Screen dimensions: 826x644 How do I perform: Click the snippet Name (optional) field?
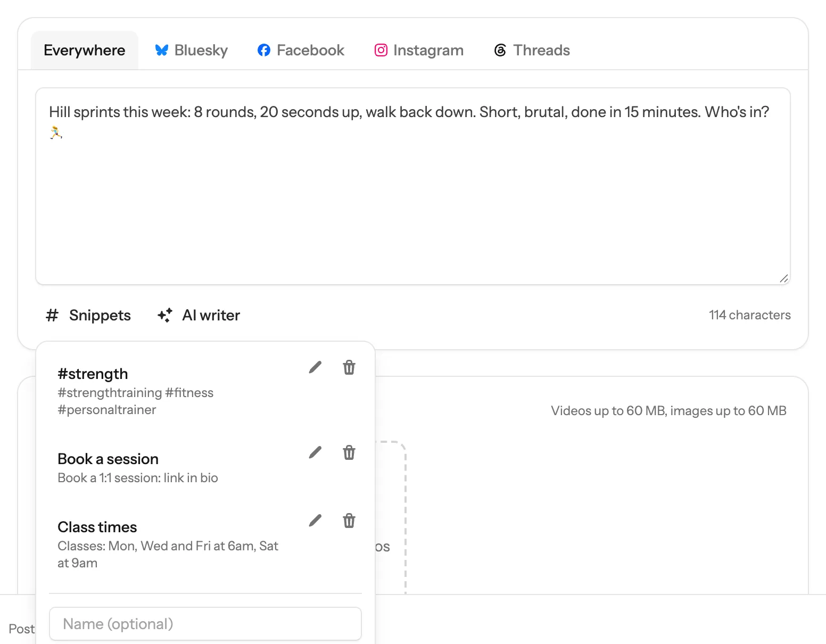[x=205, y=624]
